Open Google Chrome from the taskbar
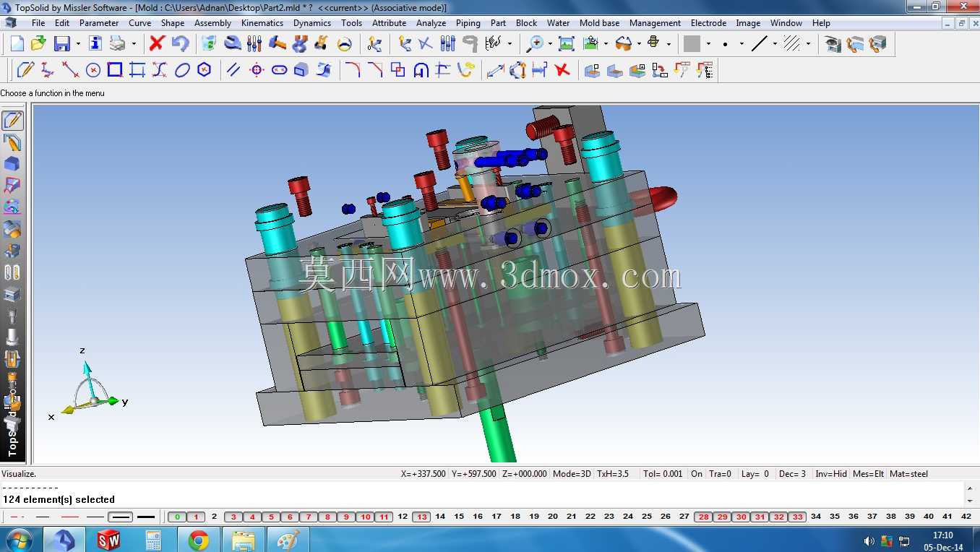 (x=198, y=540)
